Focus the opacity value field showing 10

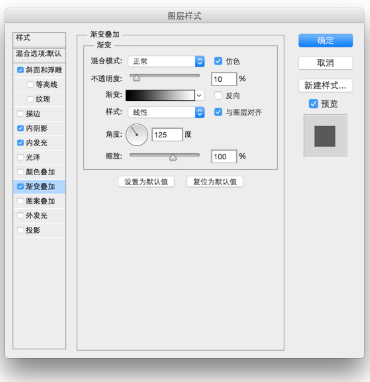pos(224,79)
